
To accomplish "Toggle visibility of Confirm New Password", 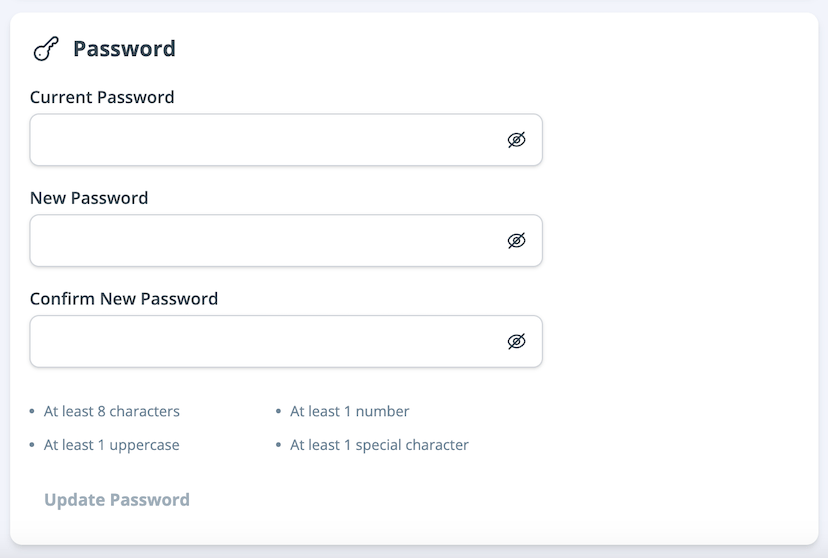I will click(516, 342).
